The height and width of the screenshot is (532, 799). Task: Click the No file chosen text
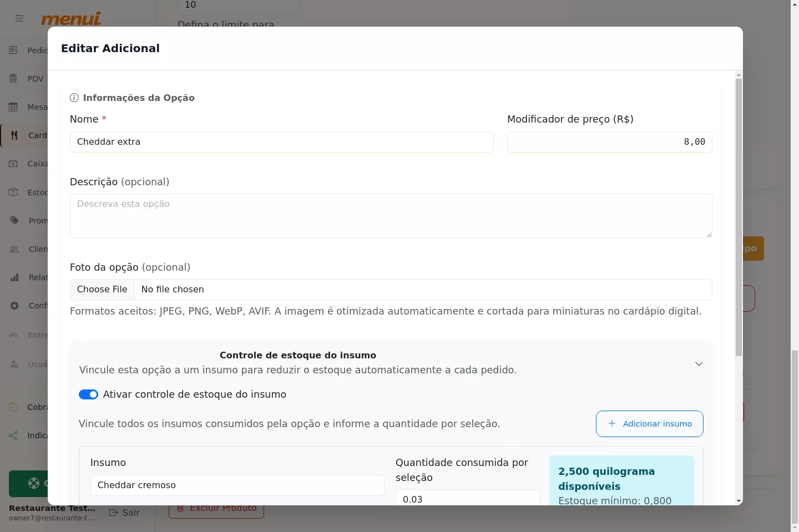[173, 290]
